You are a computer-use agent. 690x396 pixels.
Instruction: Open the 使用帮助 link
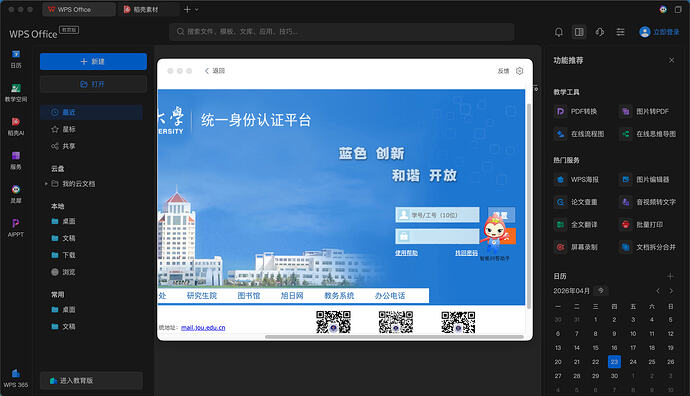coord(406,253)
